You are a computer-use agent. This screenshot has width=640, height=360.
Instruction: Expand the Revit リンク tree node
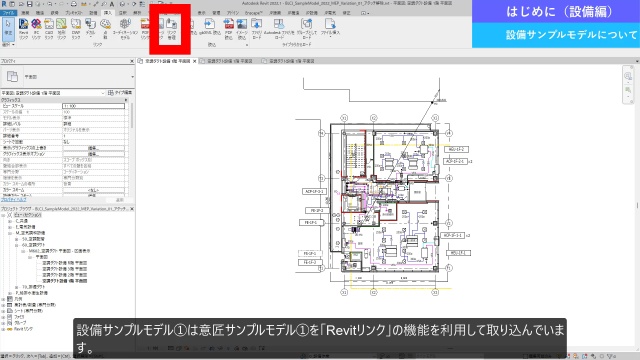pos(4,329)
